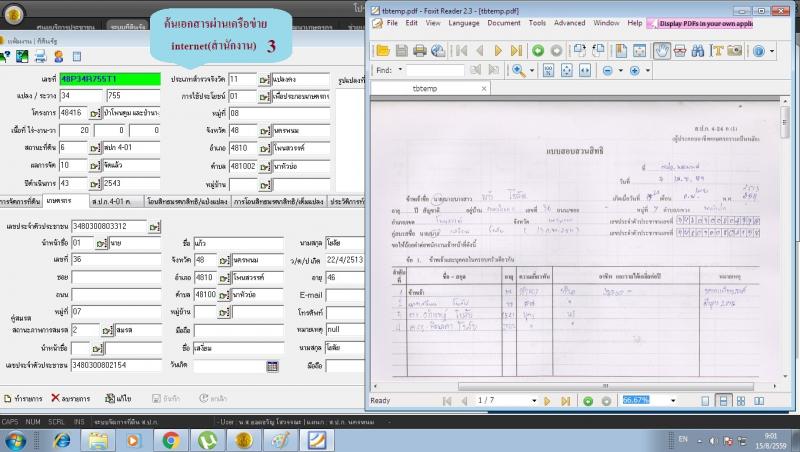This screenshot has width=800, height=452.
Task: Click the Find text input box
Action: pyautogui.click(x=435, y=70)
